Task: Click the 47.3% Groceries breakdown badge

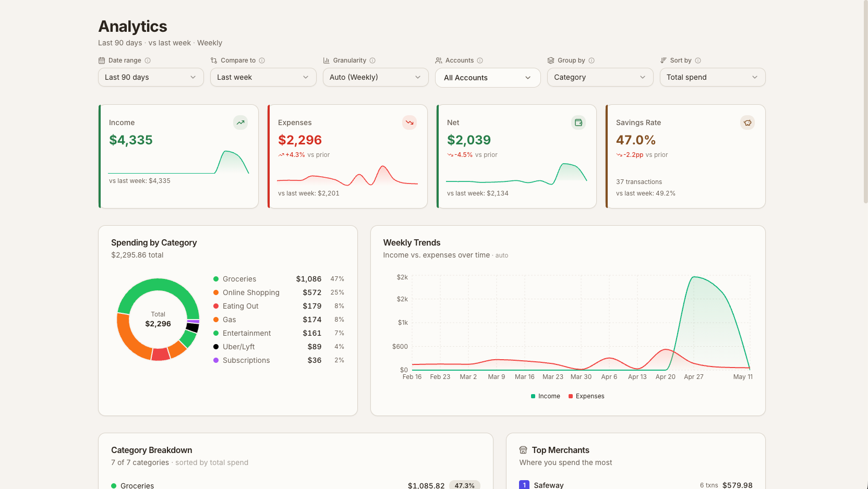Action: [464, 485]
